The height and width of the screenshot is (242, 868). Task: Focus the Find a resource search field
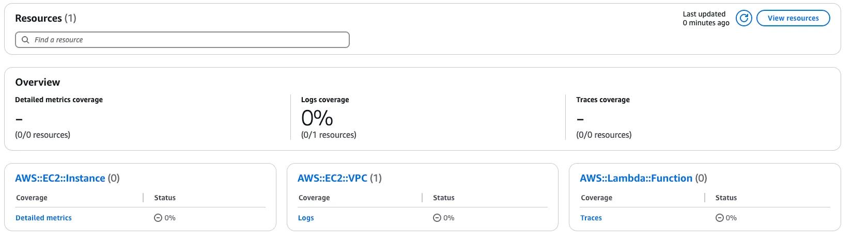coord(186,40)
